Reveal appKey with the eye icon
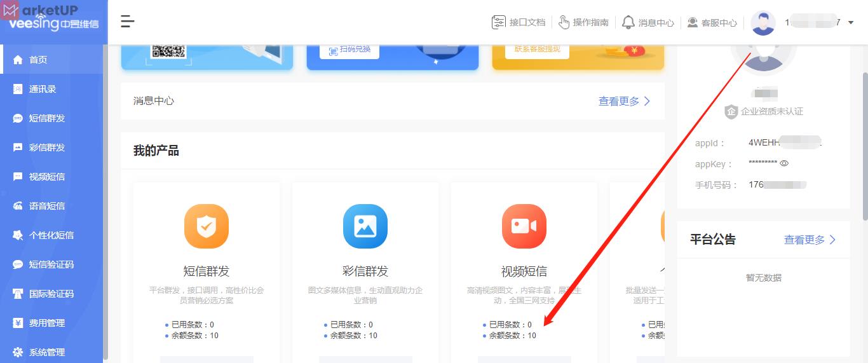The height and width of the screenshot is (363, 868). [784, 163]
